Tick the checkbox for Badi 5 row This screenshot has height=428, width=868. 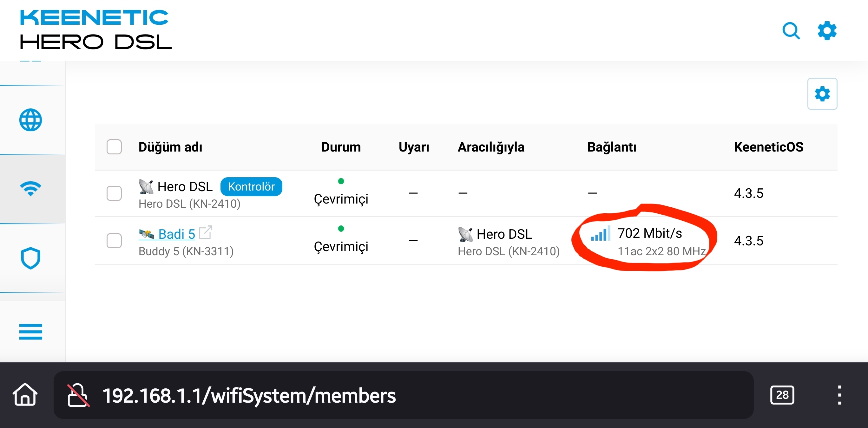(x=114, y=240)
